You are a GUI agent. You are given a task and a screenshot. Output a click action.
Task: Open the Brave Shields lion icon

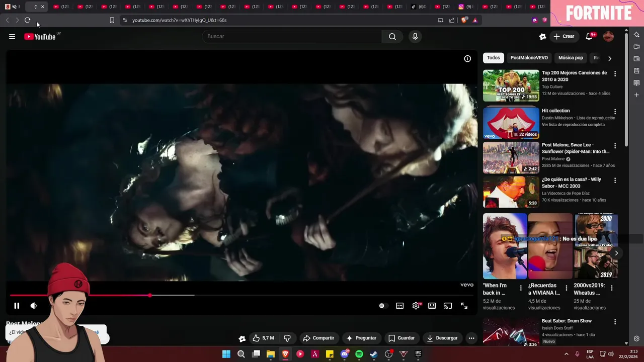(464, 20)
